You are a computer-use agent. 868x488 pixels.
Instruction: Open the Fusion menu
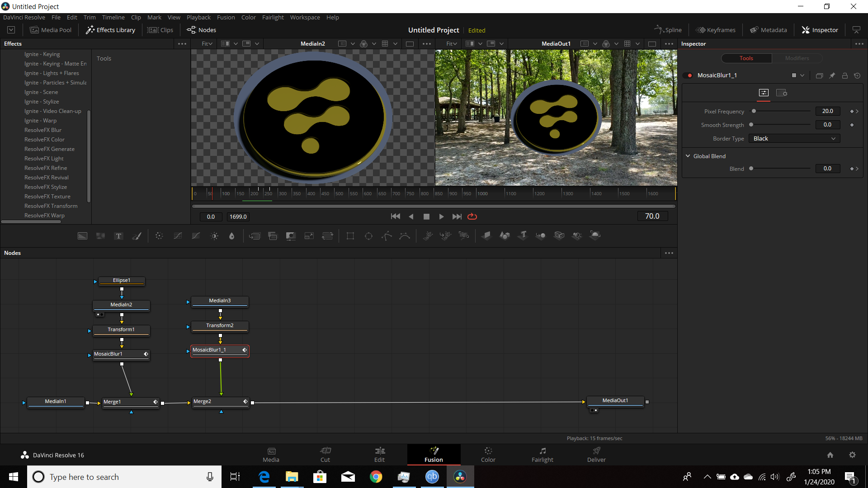point(226,17)
